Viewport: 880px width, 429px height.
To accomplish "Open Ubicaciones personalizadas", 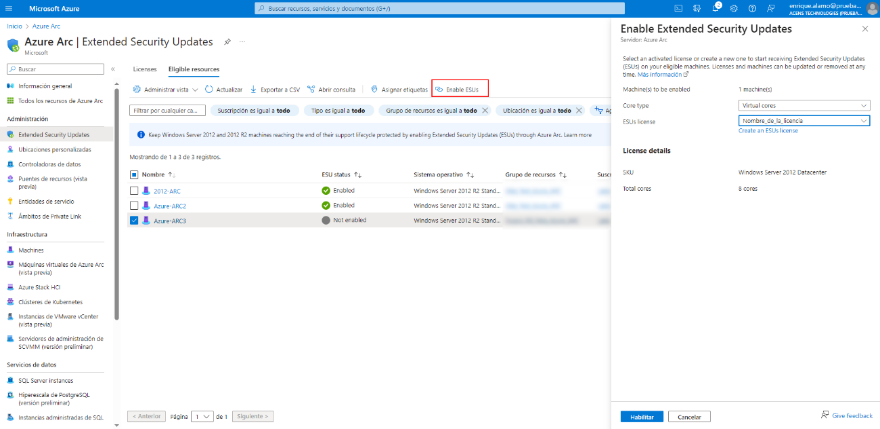I will coord(54,150).
